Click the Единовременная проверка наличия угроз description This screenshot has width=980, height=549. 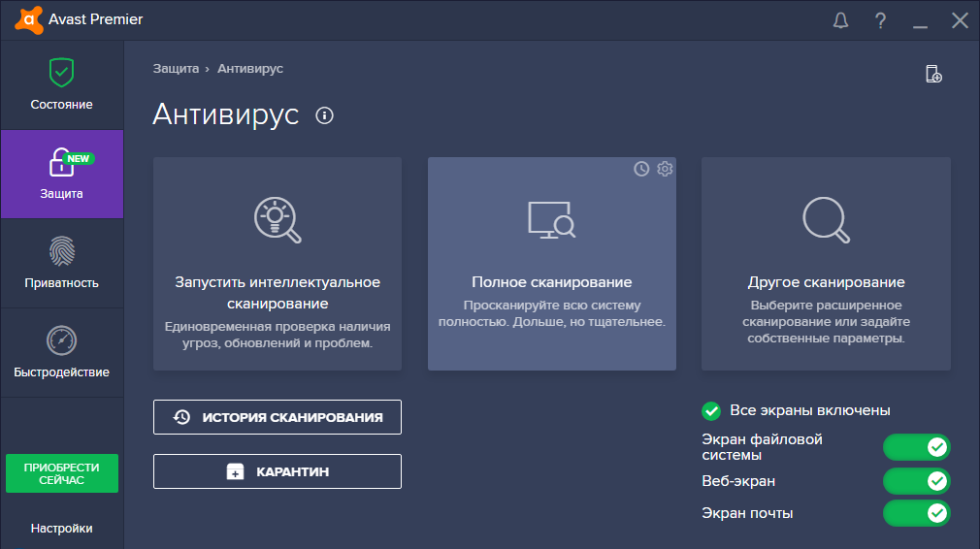(x=278, y=335)
